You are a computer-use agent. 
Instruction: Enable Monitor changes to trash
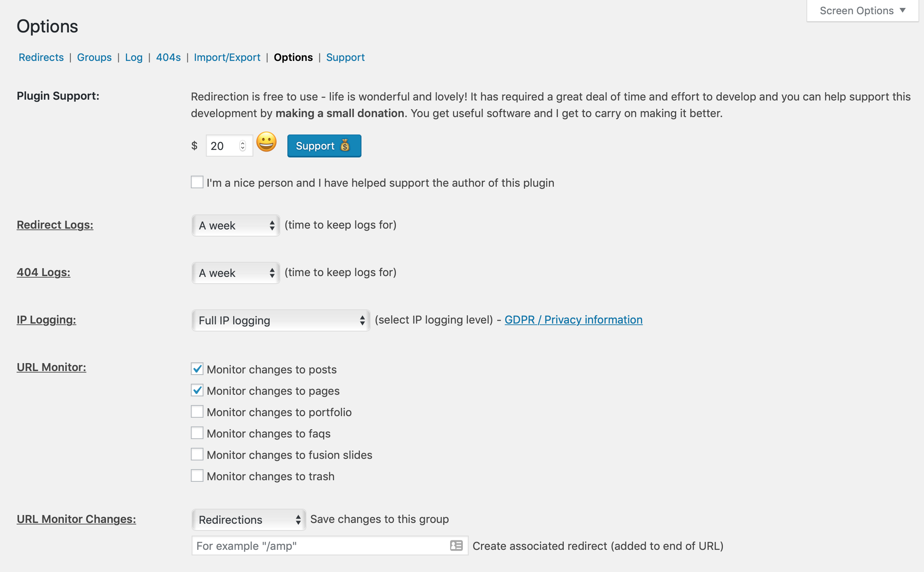pyautogui.click(x=197, y=475)
